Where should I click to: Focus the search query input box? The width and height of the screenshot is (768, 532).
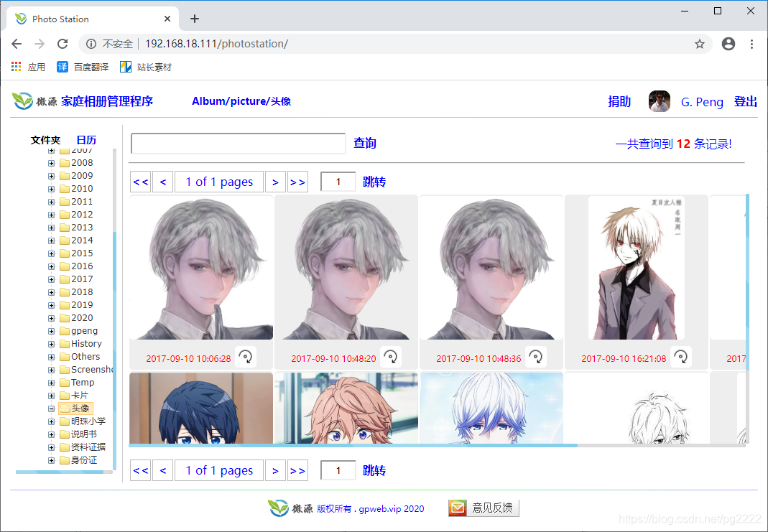tap(238, 144)
